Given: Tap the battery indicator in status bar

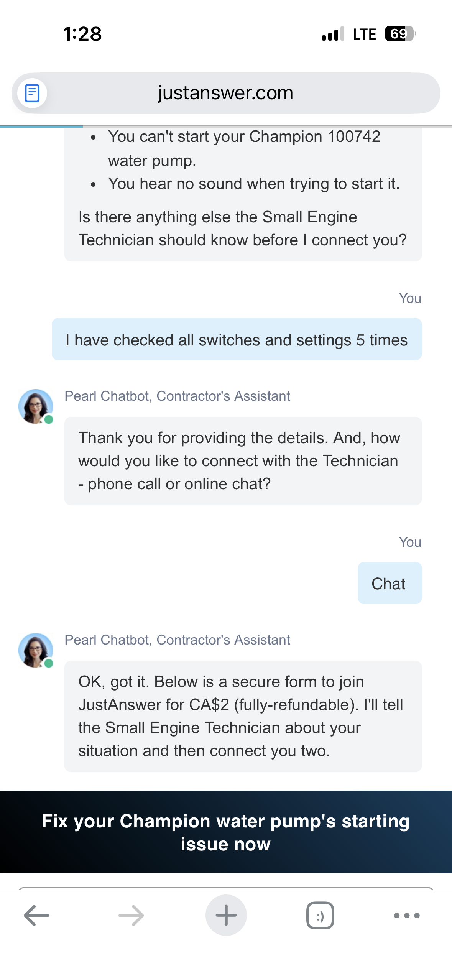Looking at the screenshot, I should (x=400, y=34).
